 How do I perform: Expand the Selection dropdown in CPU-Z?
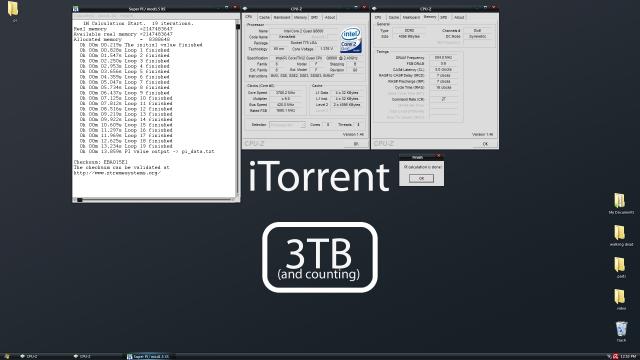tap(287, 124)
